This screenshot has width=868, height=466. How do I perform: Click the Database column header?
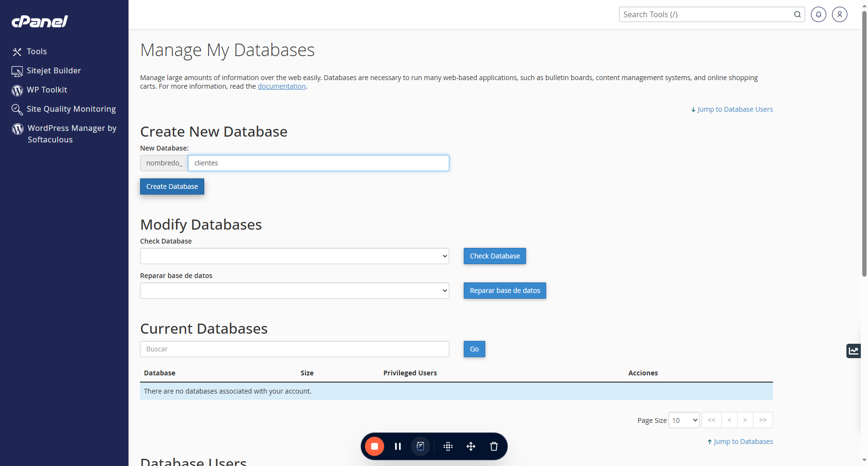click(160, 373)
